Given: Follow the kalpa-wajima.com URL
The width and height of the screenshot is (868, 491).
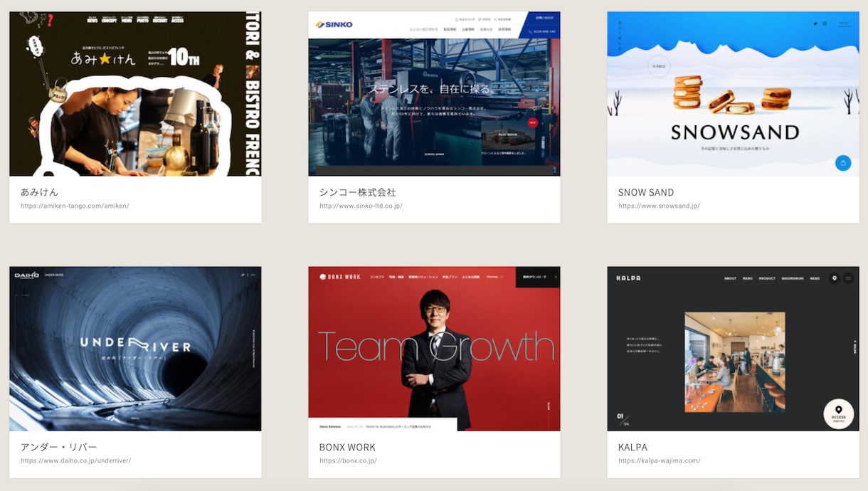Looking at the screenshot, I should click(x=660, y=461).
